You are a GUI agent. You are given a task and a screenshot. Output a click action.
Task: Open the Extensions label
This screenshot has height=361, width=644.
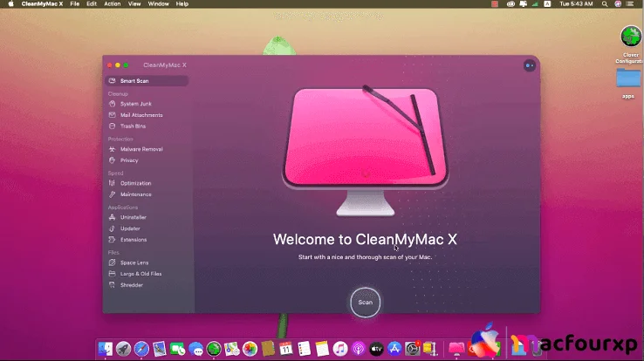pos(134,239)
